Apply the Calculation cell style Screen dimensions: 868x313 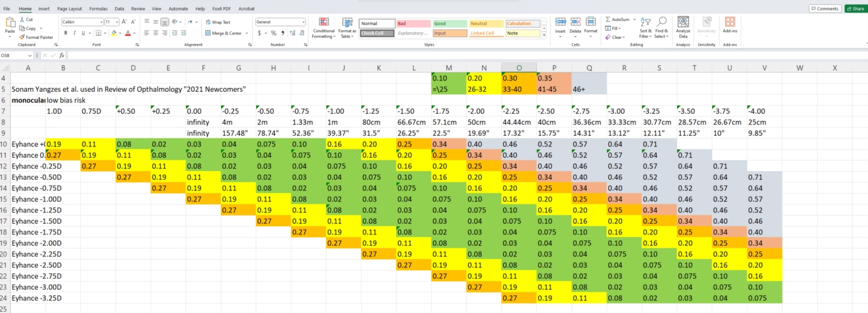tap(522, 23)
